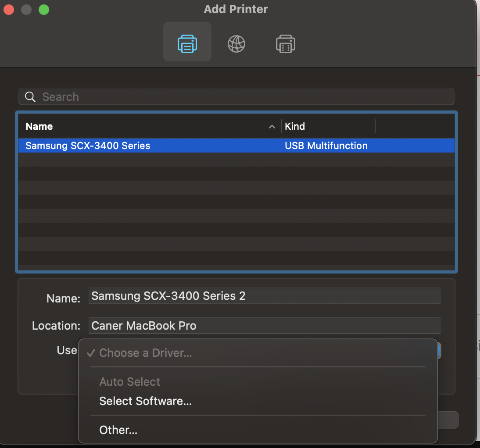Choose Other... from the driver menu
The height and width of the screenshot is (448, 480).
coord(258,430)
